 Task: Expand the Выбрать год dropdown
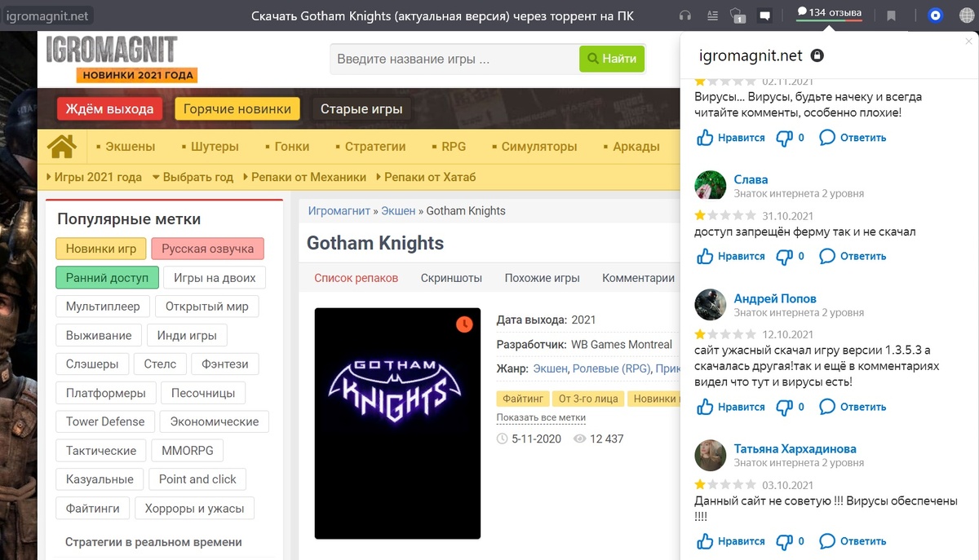193,177
